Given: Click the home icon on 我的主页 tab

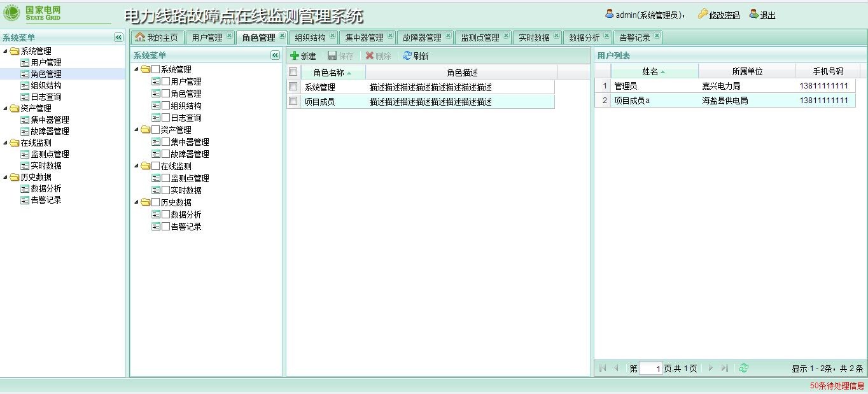Looking at the screenshot, I should (140, 38).
